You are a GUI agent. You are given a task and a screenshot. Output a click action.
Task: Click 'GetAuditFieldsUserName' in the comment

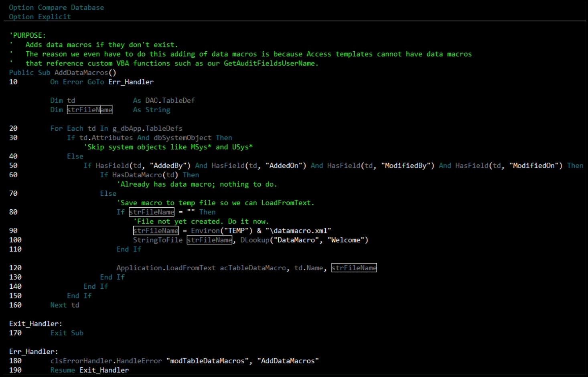[x=269, y=63]
